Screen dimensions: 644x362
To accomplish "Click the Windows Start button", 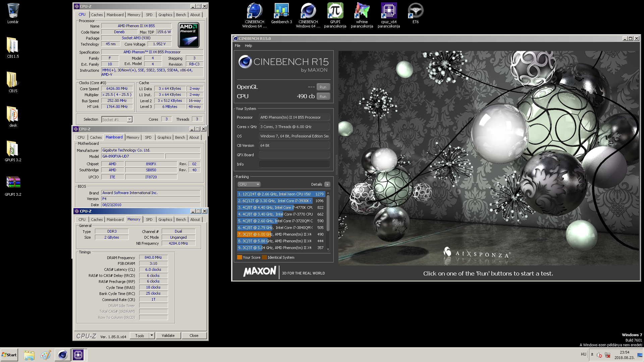I will (9, 355).
